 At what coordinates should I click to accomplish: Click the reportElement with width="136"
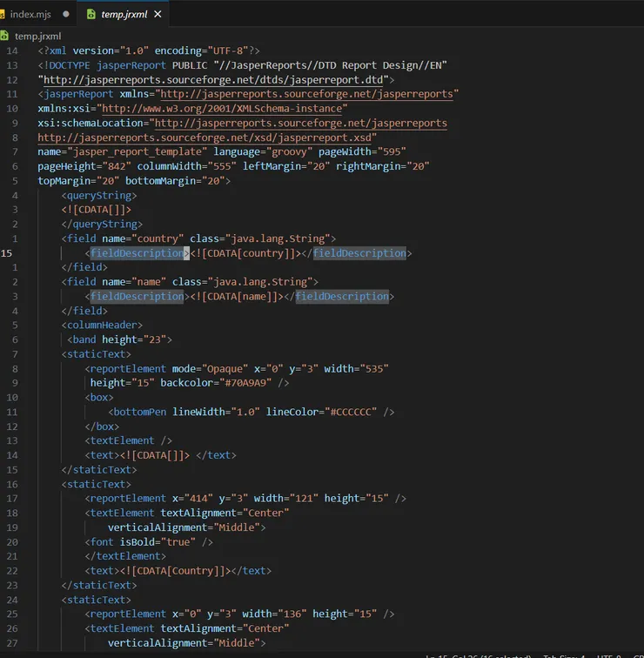coord(239,614)
